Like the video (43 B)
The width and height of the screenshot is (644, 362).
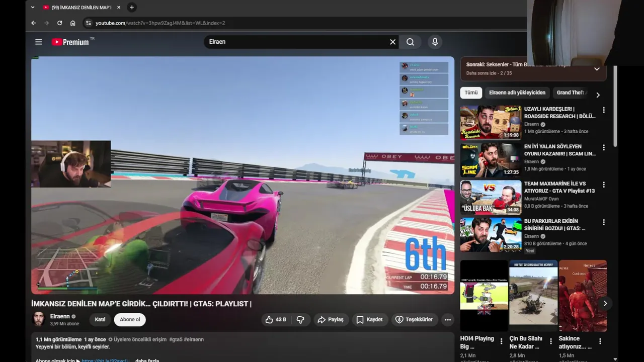(x=276, y=319)
